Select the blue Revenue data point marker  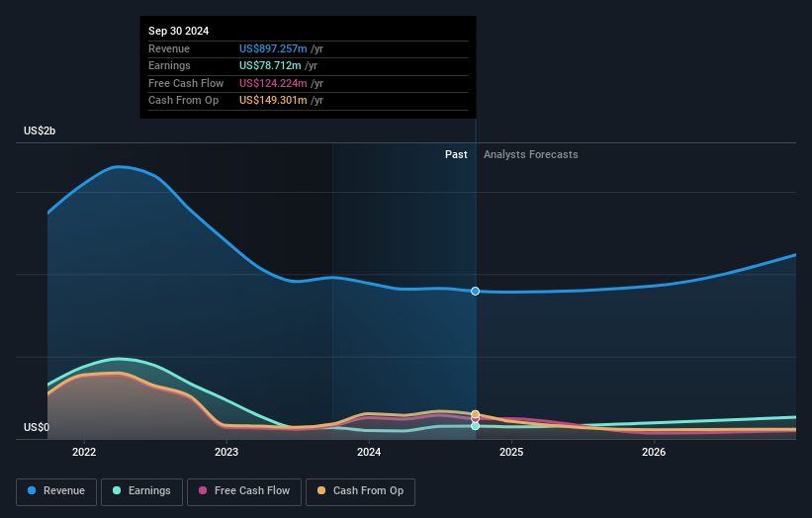point(476,292)
